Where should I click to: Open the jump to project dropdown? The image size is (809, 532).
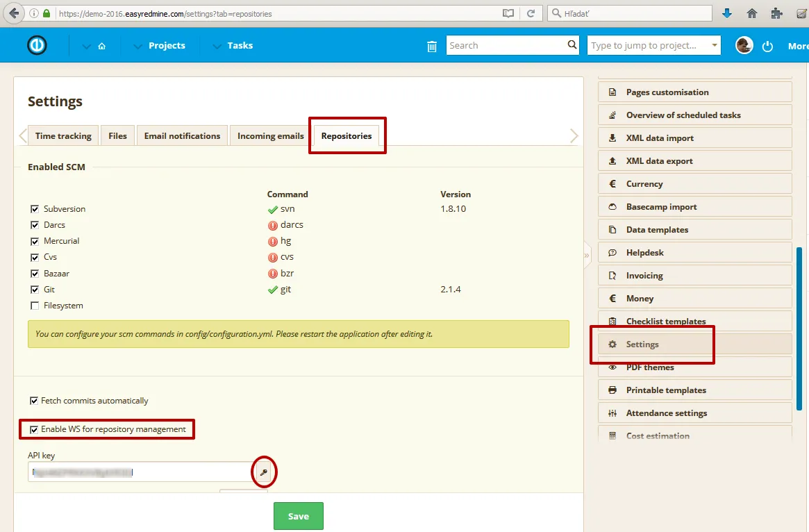pos(715,46)
